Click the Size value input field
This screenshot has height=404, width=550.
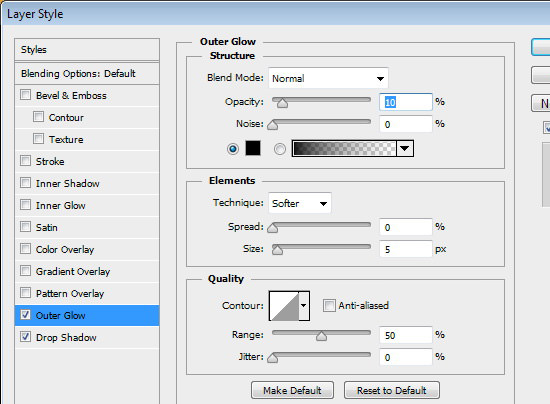[405, 249]
